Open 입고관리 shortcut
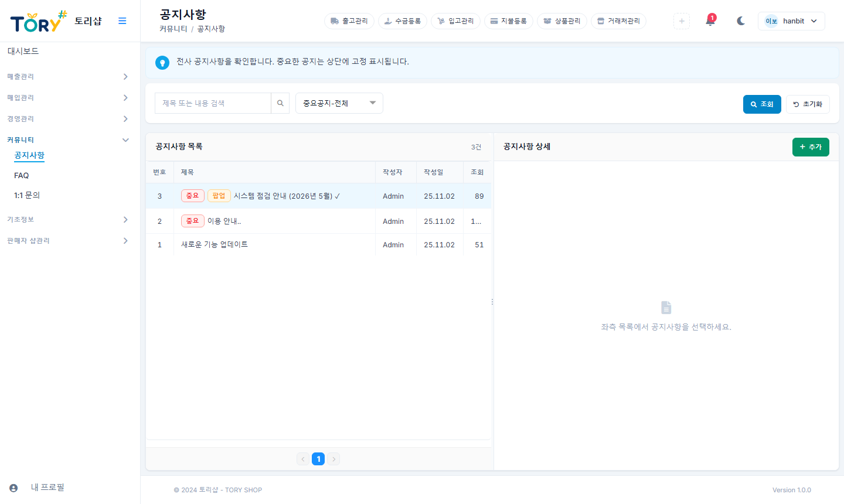The width and height of the screenshot is (844, 504). tap(455, 21)
